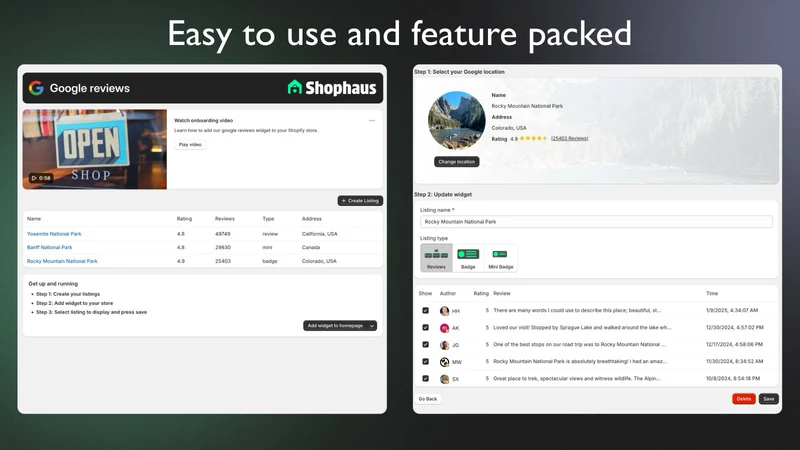Click the Time column header in reviews table

pos(712,293)
